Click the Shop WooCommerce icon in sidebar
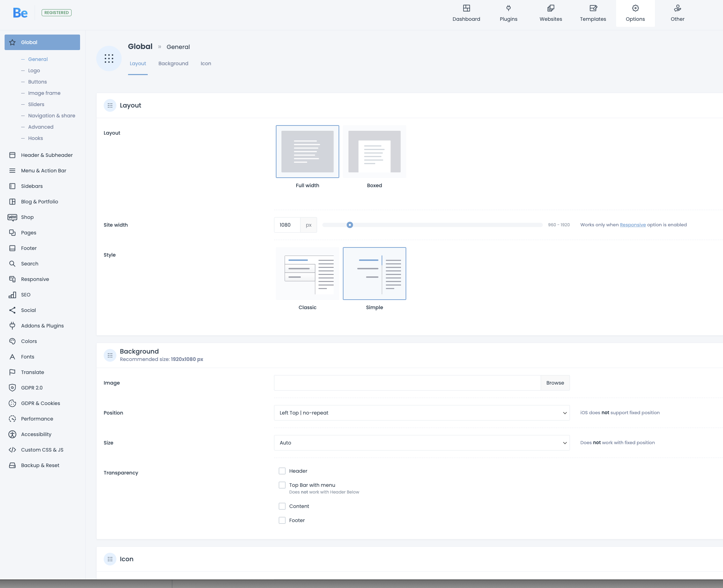The width and height of the screenshot is (723, 588). coord(12,217)
